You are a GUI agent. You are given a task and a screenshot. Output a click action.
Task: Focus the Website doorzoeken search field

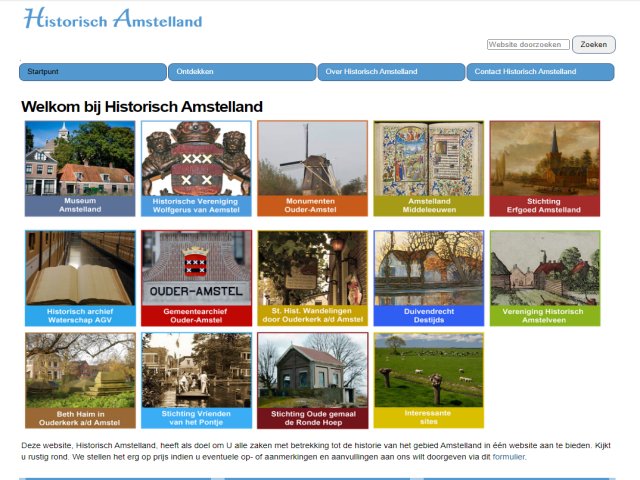pos(528,44)
